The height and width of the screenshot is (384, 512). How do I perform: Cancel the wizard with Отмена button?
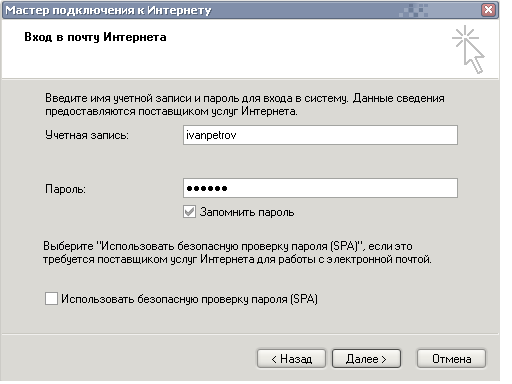451,359
